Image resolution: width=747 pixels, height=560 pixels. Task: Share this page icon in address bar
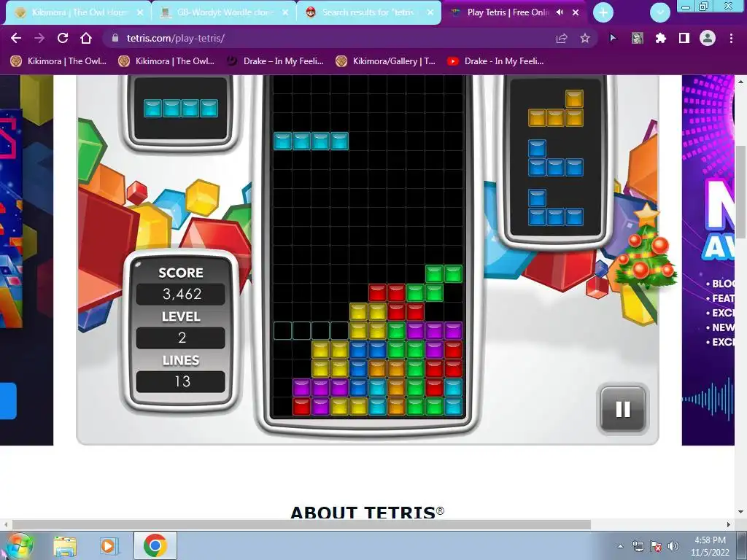(x=562, y=38)
